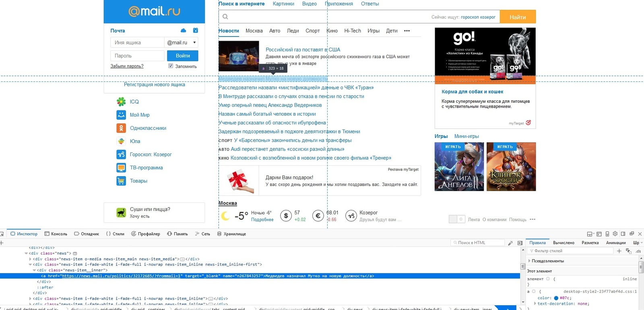The image size is (644, 310).
Task: Open the calendar icon in Почта header
Action: click(196, 31)
